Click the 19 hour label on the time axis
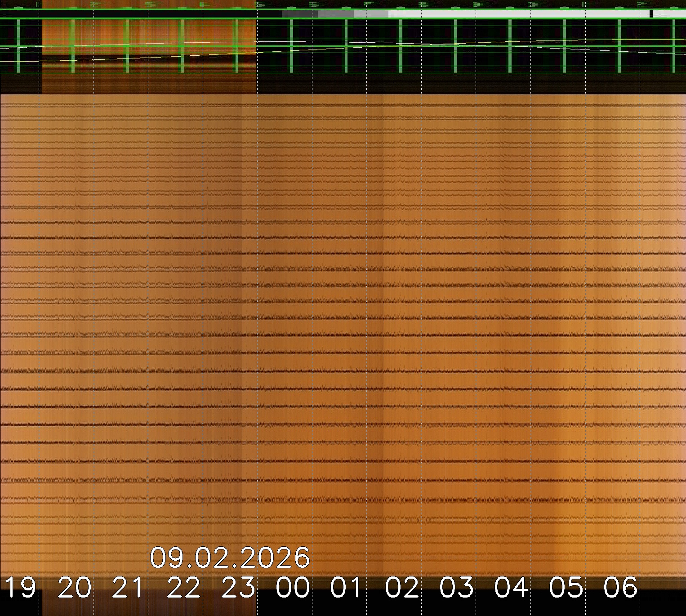 coord(21,588)
